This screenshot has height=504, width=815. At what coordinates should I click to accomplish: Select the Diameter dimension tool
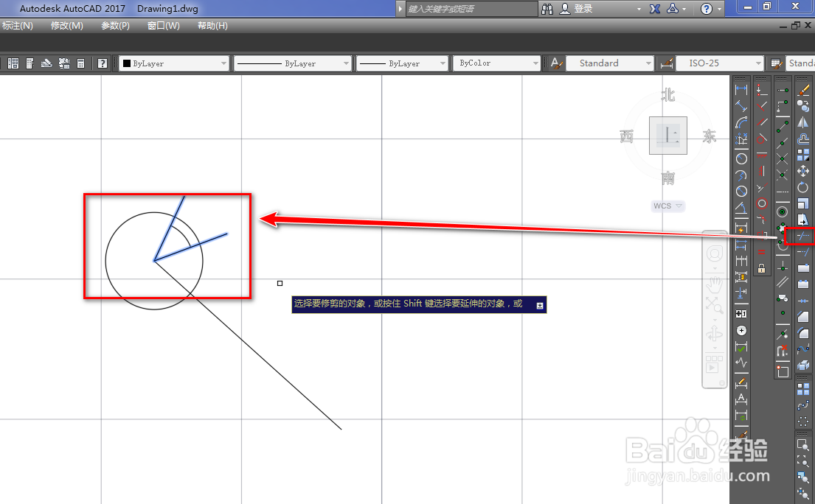click(x=741, y=192)
